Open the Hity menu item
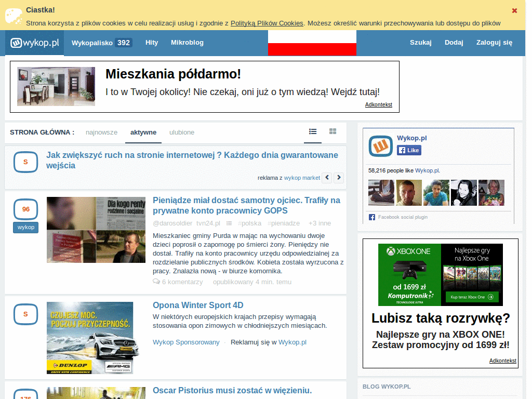Image resolution: width=532 pixels, height=399 pixels. (x=152, y=43)
